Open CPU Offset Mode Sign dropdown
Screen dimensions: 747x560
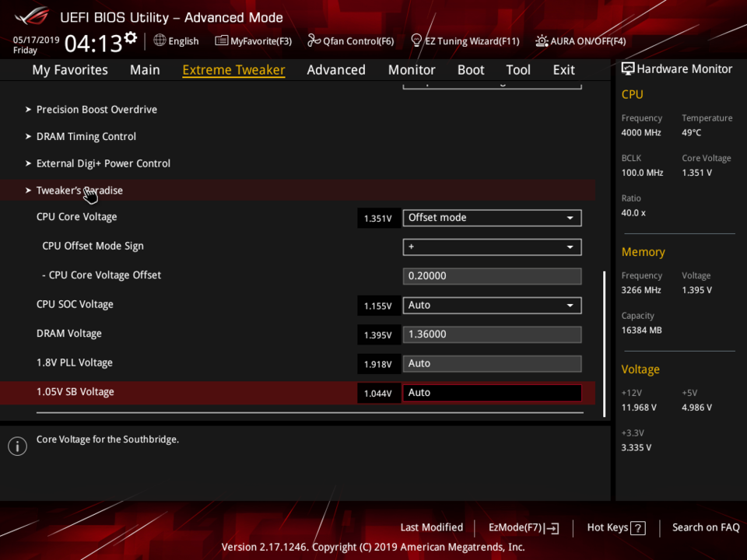tap(492, 247)
